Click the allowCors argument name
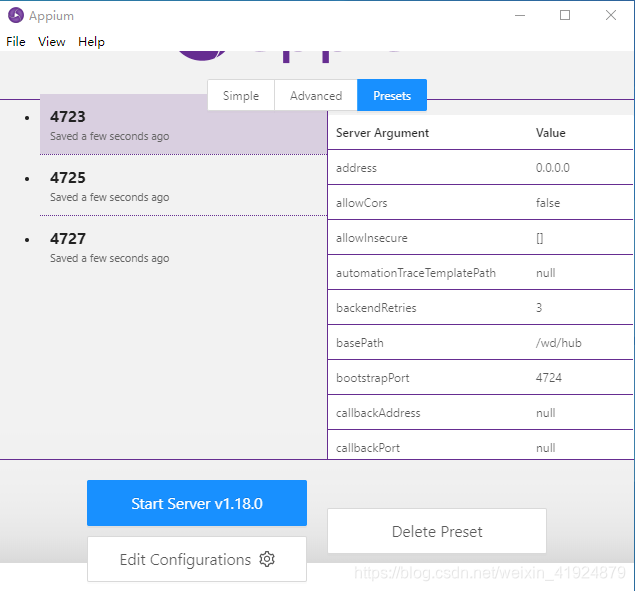This screenshot has height=591, width=635. (x=362, y=203)
